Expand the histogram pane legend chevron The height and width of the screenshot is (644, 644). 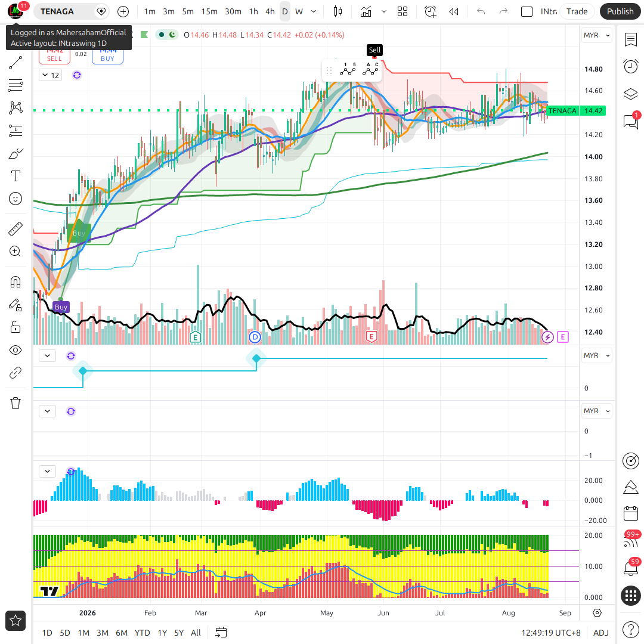click(47, 472)
